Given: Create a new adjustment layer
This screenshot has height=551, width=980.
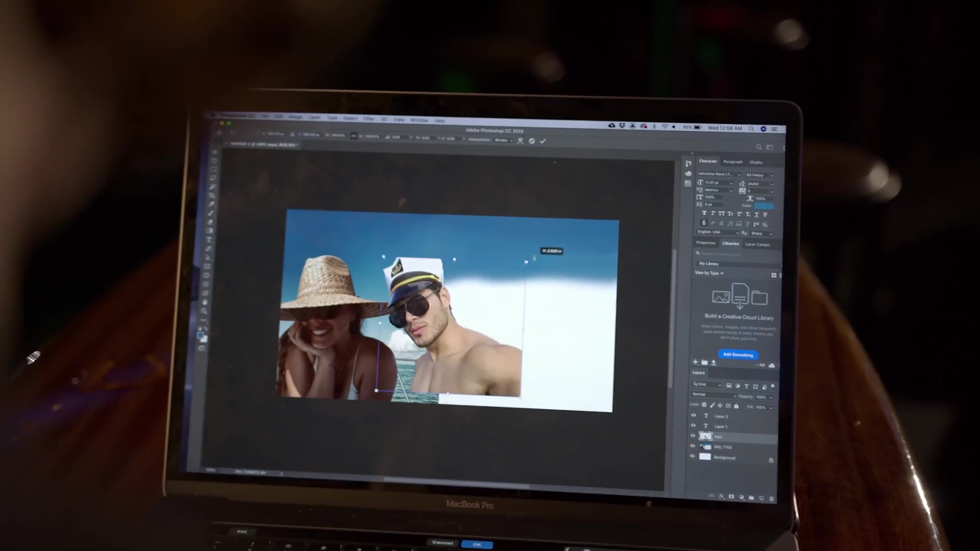Looking at the screenshot, I should tap(741, 497).
